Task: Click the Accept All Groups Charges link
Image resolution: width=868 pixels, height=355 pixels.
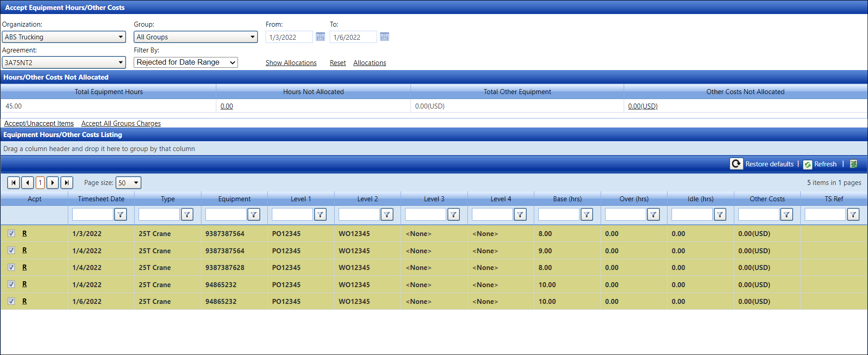Action: coord(121,123)
